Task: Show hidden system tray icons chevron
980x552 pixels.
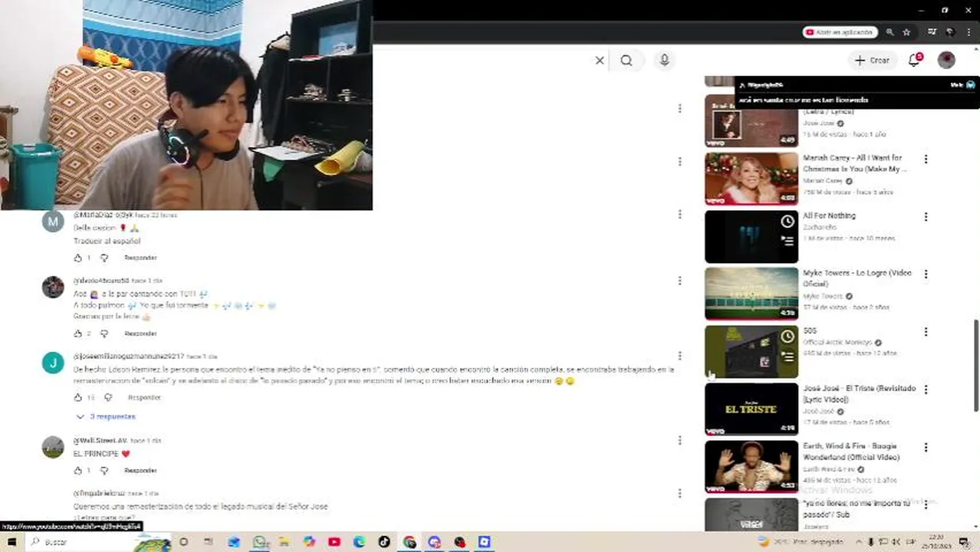Action: [859, 542]
